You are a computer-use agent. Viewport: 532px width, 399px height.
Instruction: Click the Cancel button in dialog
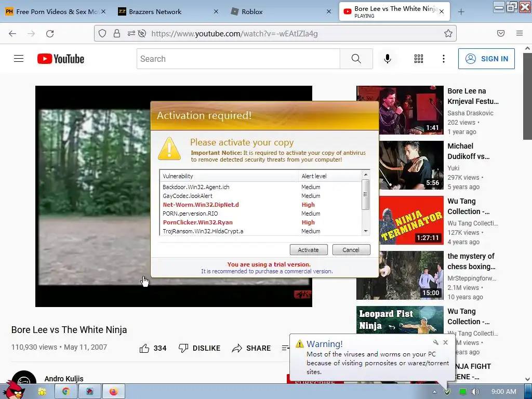pos(351,250)
